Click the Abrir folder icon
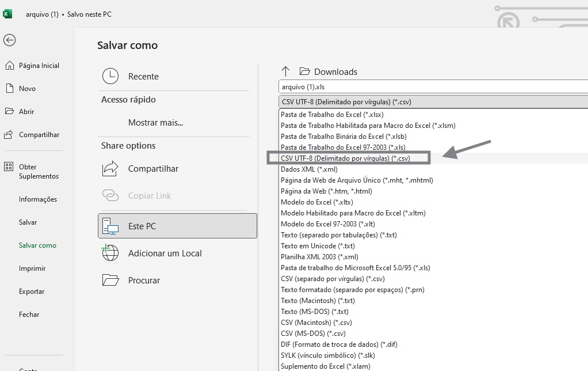 (x=9, y=112)
